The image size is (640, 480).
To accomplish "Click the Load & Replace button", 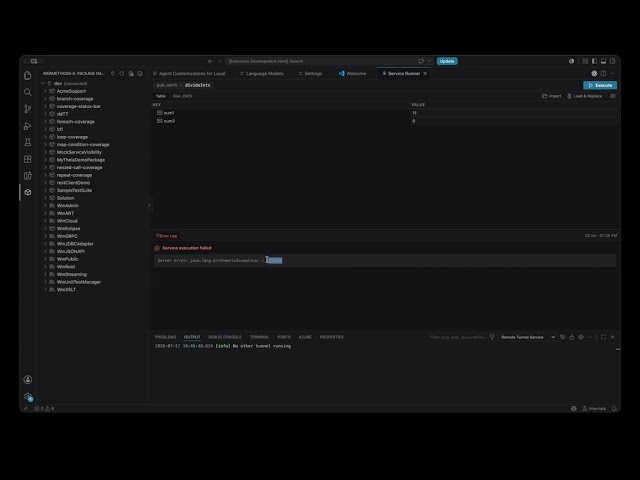I will [x=584, y=96].
